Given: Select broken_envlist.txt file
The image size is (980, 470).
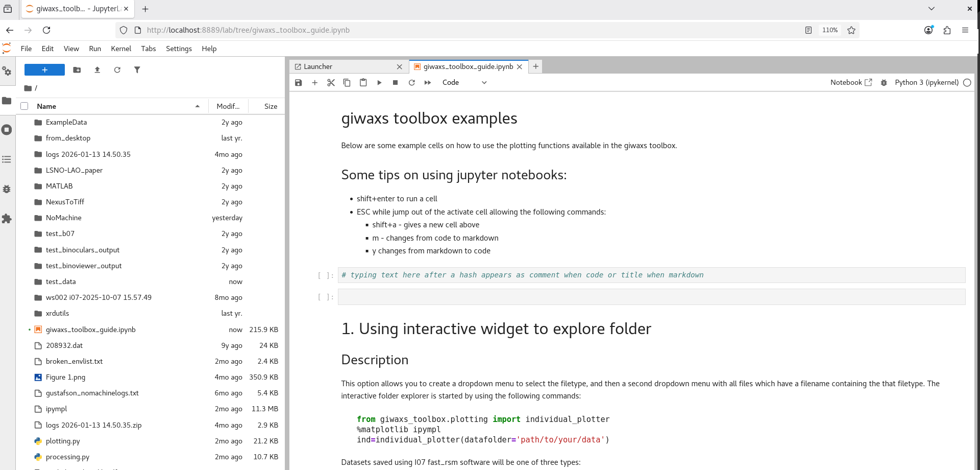Looking at the screenshot, I should pos(150,361).
